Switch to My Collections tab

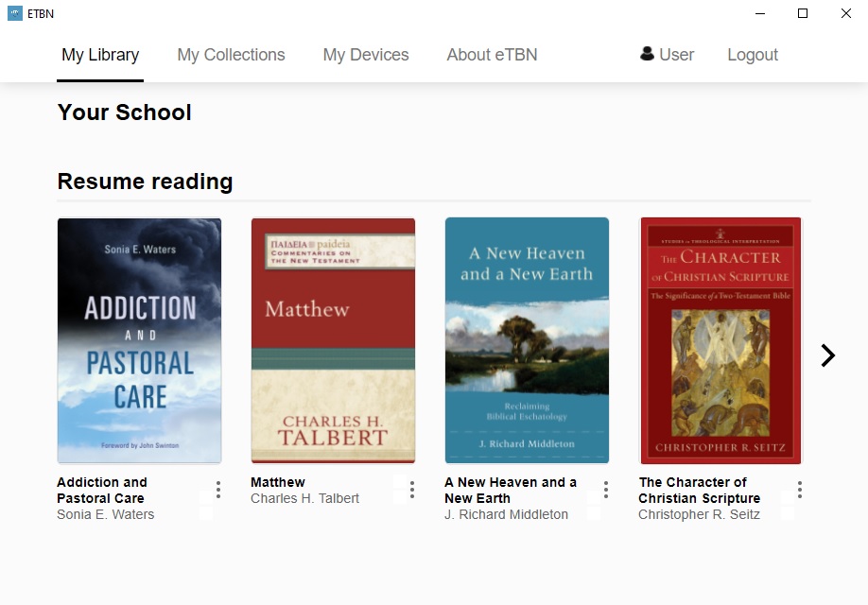tap(231, 55)
